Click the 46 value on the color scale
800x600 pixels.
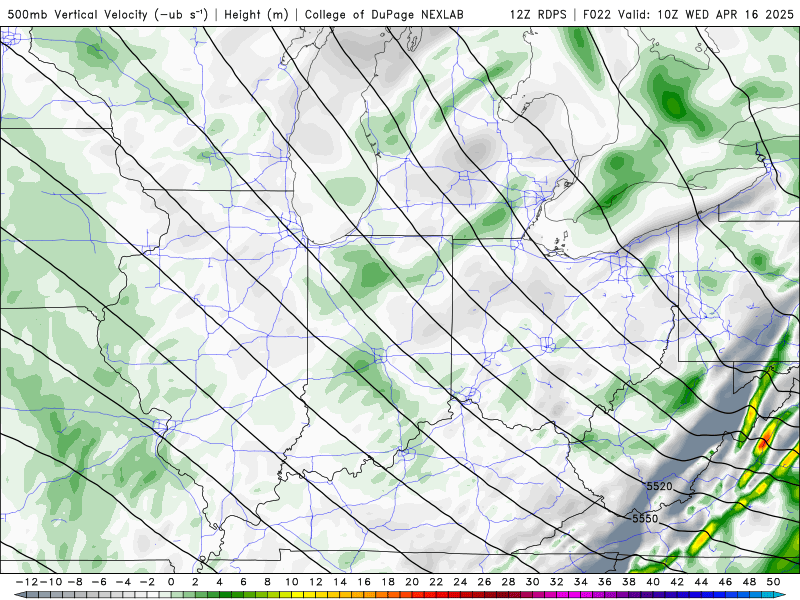click(725, 582)
